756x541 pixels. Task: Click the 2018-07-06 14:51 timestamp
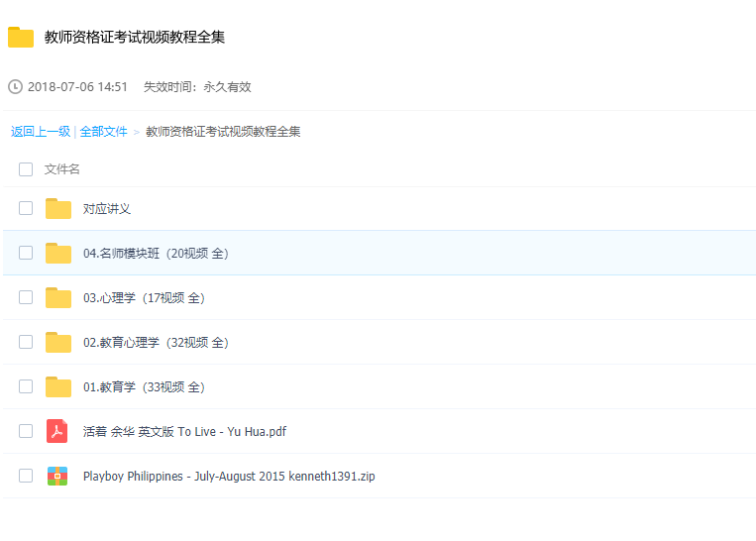[x=77, y=87]
